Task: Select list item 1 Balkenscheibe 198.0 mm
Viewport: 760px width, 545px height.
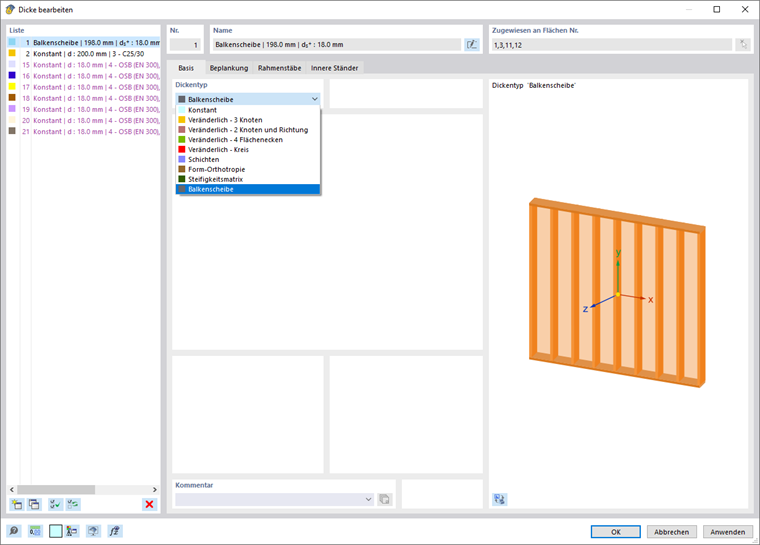Action: 84,43
